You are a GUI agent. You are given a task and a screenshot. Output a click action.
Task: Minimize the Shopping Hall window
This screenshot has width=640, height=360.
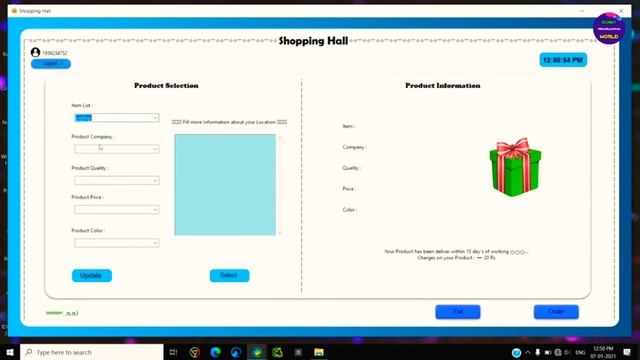coord(582,11)
